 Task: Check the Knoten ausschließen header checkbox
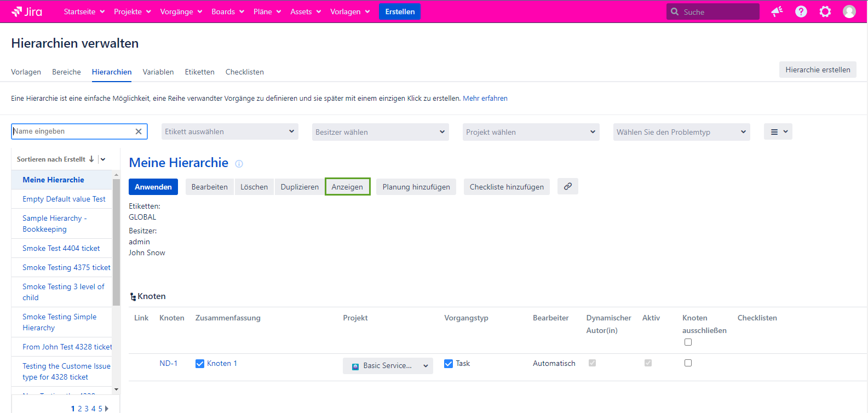688,342
